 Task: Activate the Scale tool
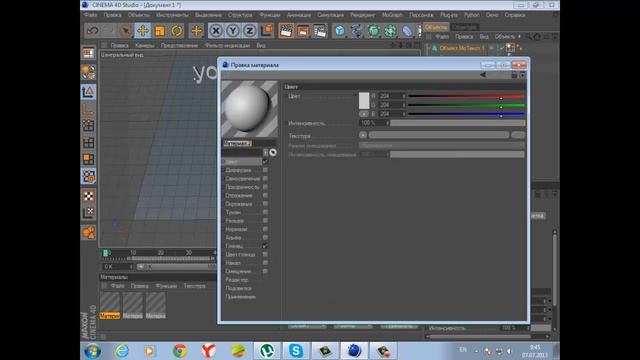(160, 31)
